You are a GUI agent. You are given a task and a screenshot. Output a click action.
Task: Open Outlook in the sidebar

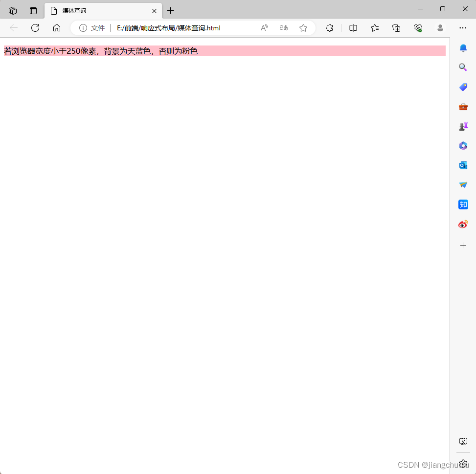point(463,165)
